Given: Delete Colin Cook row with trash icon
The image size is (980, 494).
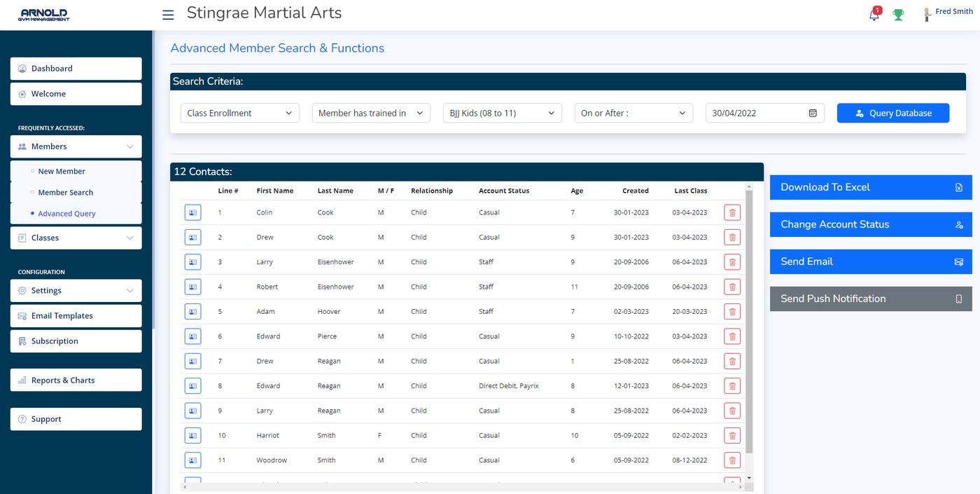Looking at the screenshot, I should [732, 212].
